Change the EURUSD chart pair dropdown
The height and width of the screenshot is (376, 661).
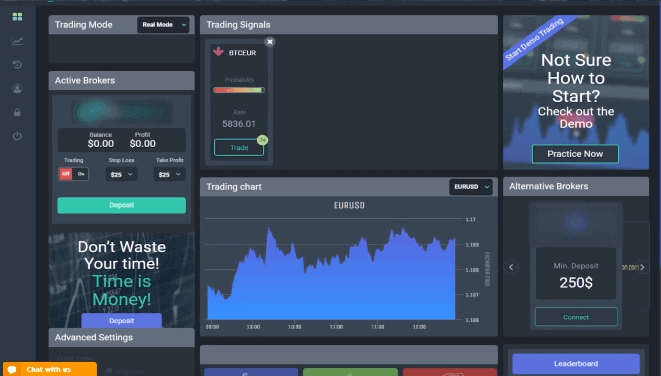click(x=471, y=187)
